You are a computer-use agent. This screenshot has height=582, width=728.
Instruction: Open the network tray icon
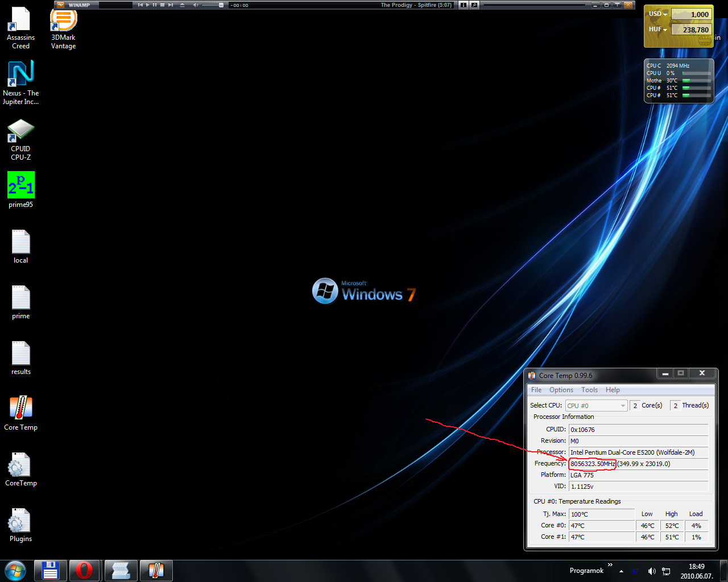666,571
